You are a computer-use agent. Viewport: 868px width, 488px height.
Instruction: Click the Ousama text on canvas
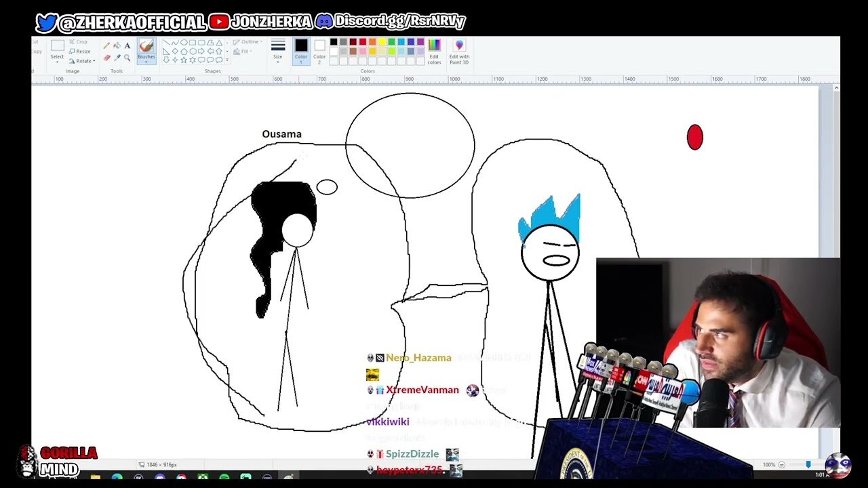point(281,134)
